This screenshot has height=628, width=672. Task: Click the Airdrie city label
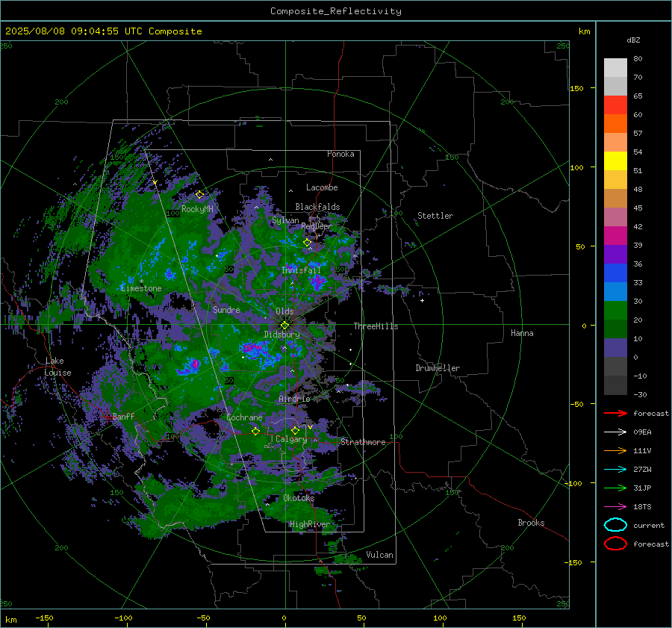click(x=294, y=399)
